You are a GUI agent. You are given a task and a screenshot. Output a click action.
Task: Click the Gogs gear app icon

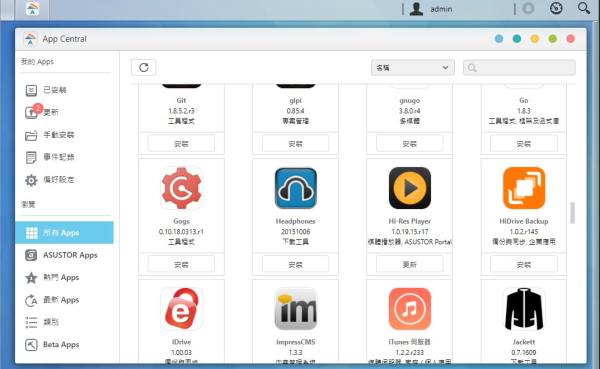coord(181,188)
